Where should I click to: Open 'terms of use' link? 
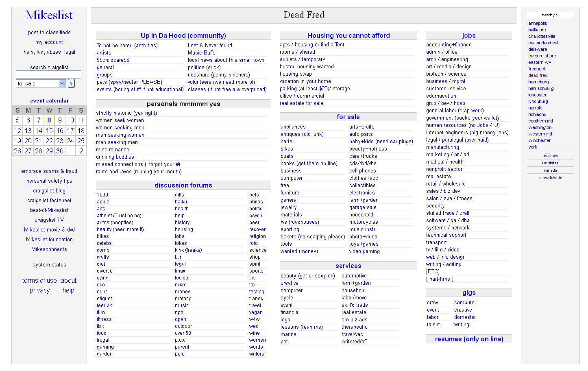point(39,281)
